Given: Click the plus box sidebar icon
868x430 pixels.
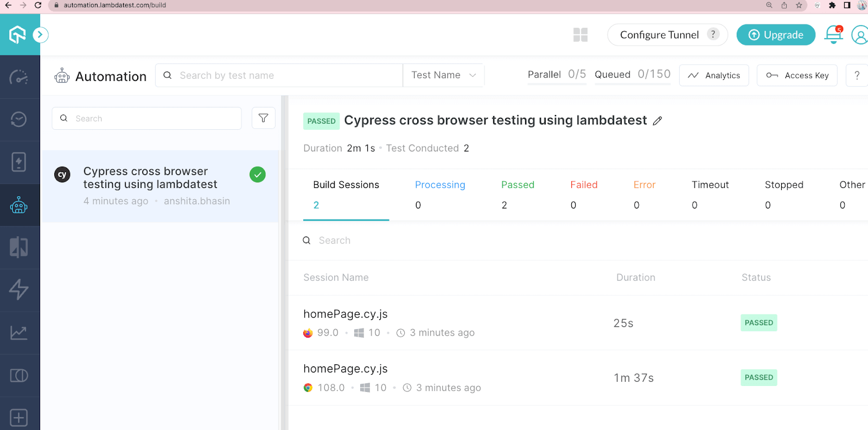Looking at the screenshot, I should (19, 418).
